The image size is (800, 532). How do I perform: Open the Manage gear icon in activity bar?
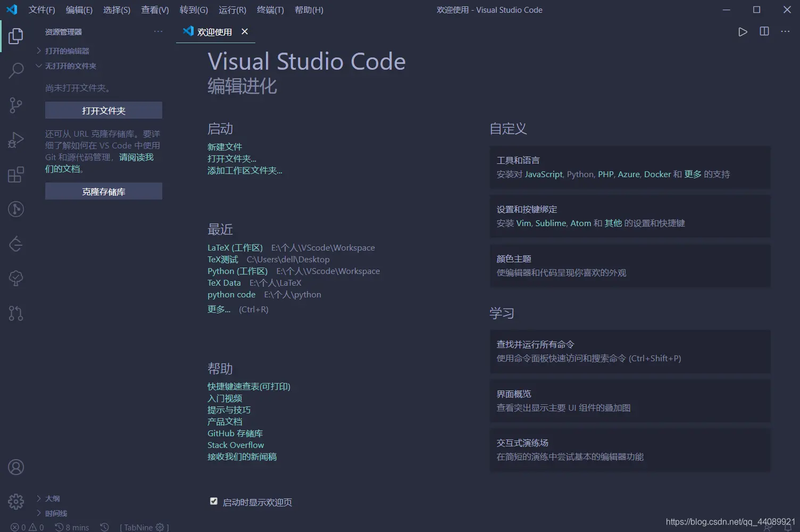[16, 501]
